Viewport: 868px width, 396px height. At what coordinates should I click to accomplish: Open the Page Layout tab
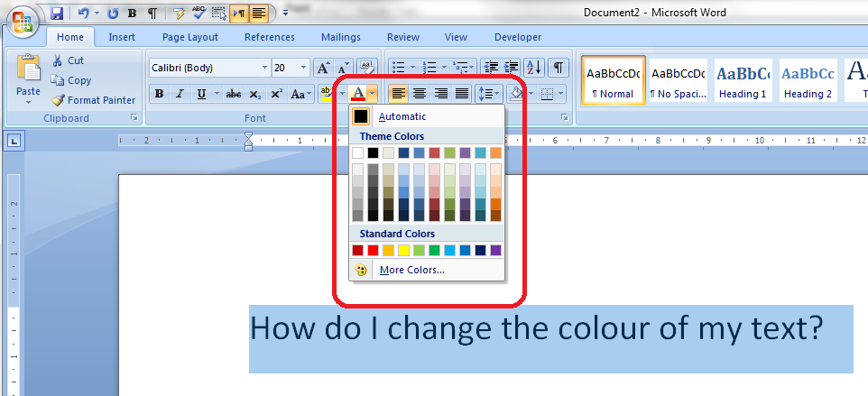click(x=189, y=37)
